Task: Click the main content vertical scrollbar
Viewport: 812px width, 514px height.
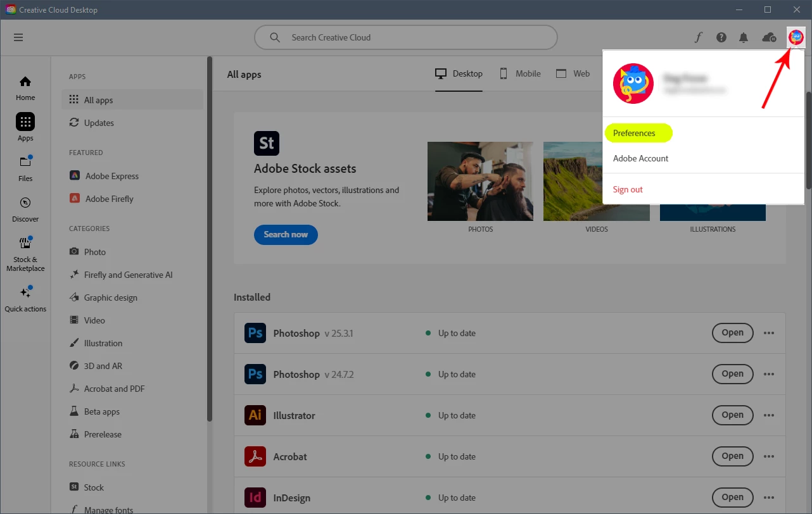Action: point(808,139)
